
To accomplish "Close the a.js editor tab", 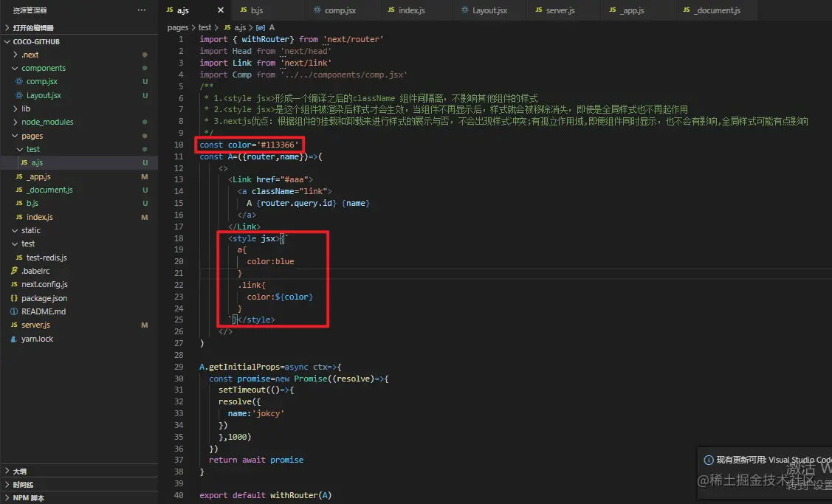I will (221, 10).
